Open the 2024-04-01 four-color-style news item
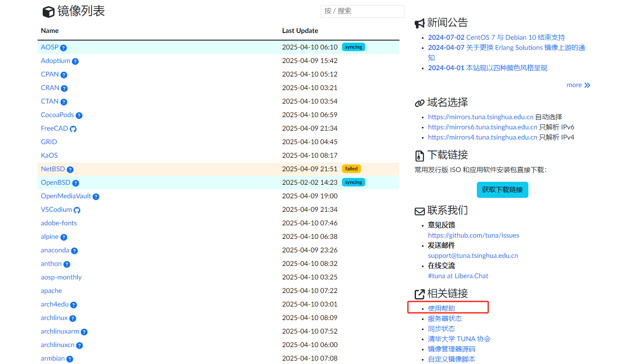Viewport: 629px width, 364px height. (x=487, y=68)
